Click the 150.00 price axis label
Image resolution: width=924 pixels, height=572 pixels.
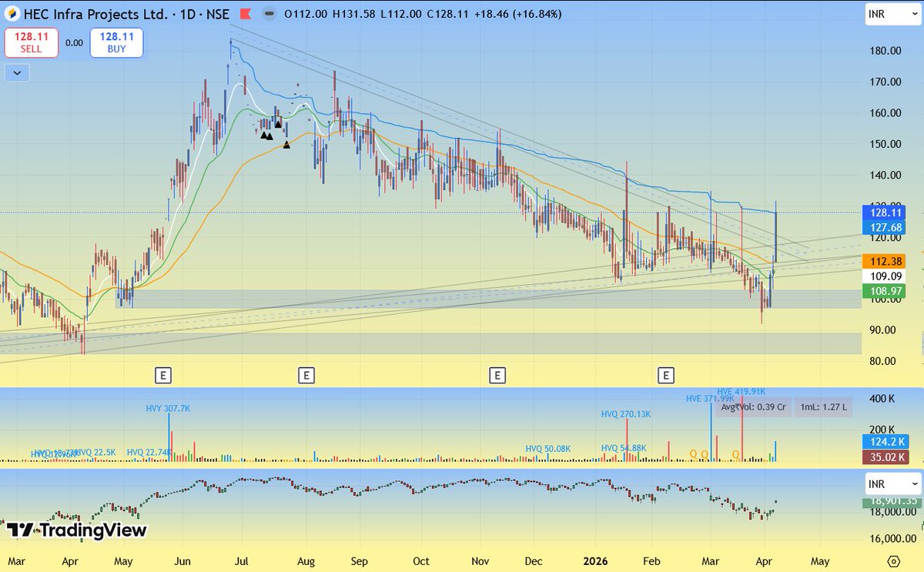pyautogui.click(x=885, y=144)
